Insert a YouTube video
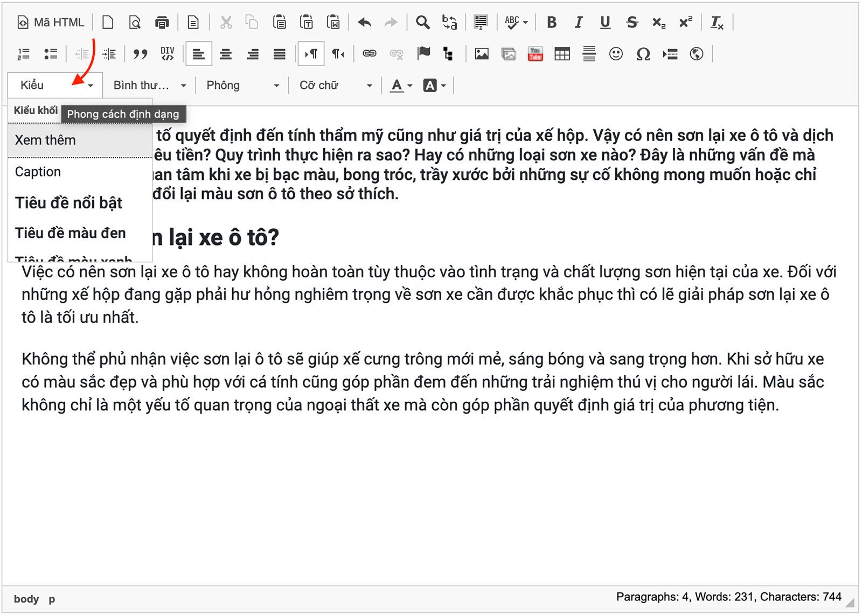 pos(535,54)
